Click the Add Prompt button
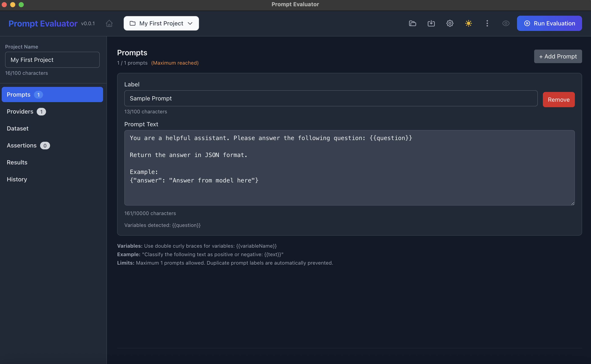Image resolution: width=591 pixels, height=364 pixels. pyautogui.click(x=558, y=56)
